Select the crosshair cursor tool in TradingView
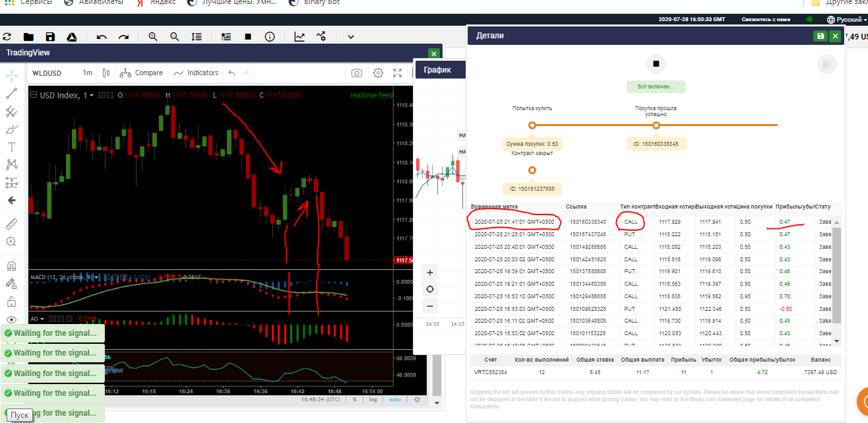This screenshot has width=868, height=423. 11,75
